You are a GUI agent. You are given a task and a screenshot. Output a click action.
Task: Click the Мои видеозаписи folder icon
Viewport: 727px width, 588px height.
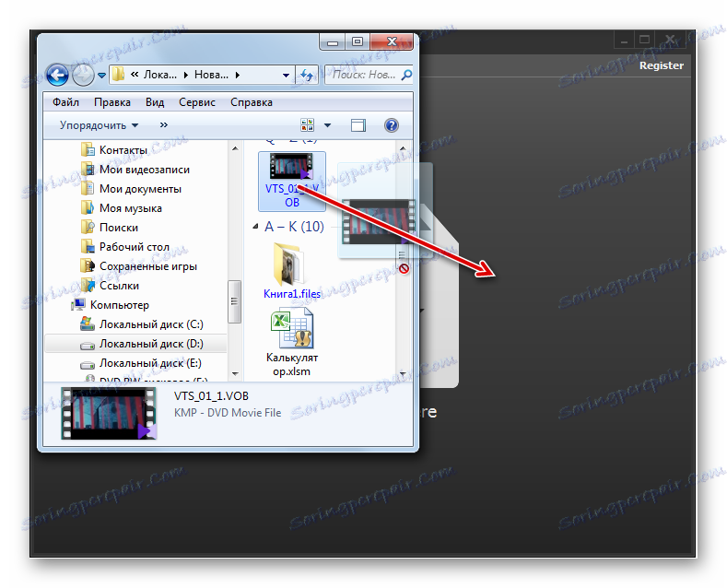tap(88, 170)
